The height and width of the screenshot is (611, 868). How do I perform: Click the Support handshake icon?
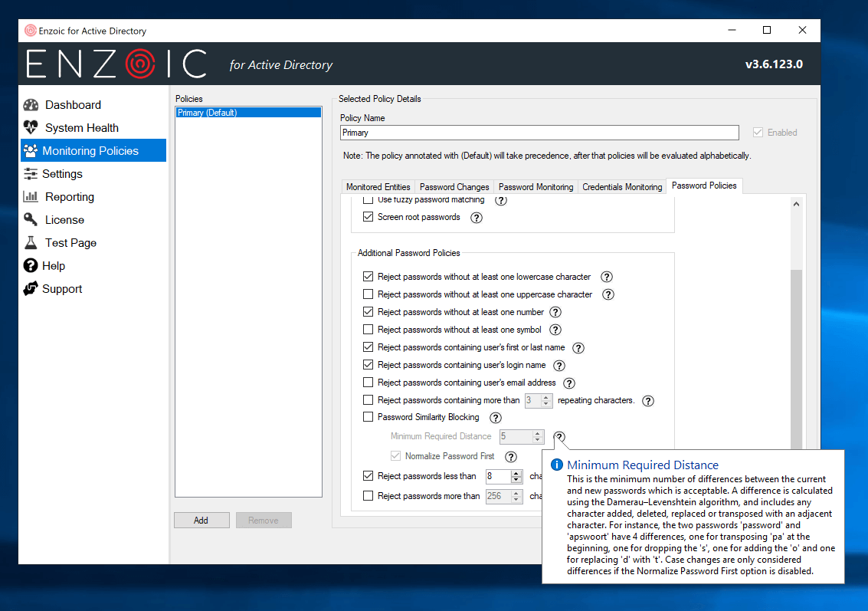tap(31, 289)
